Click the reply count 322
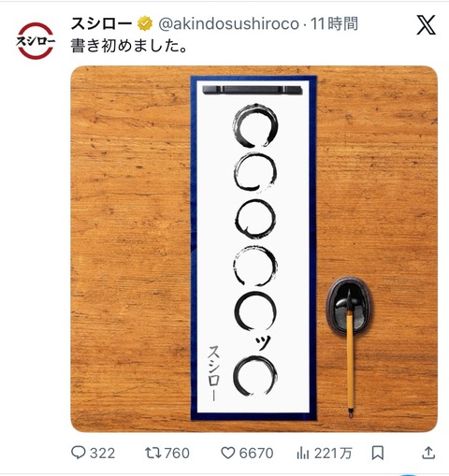This screenshot has width=449, height=476. click(102, 453)
